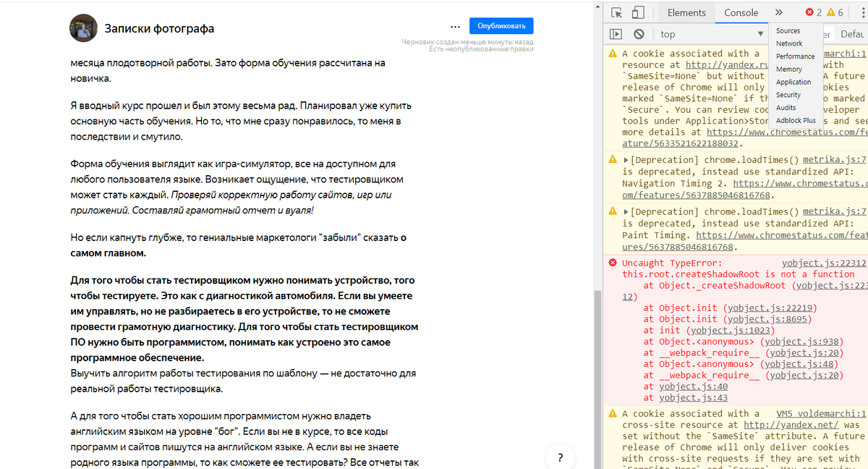868x469 pixels.
Task: Open the http://yandex.net/ link
Action: (791, 425)
